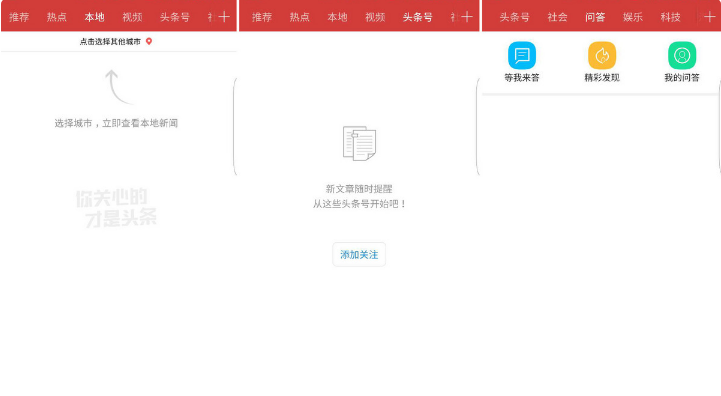This screenshot has width=721, height=396.
Task: Open the orange 精彩发现 flame icon
Action: [601, 55]
